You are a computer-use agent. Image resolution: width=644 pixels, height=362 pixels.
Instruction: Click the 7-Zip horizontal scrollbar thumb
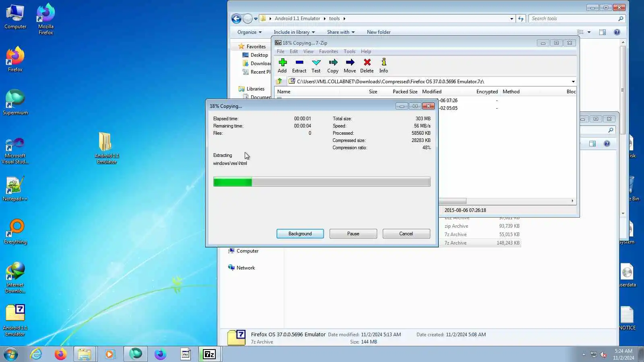tap(452, 201)
